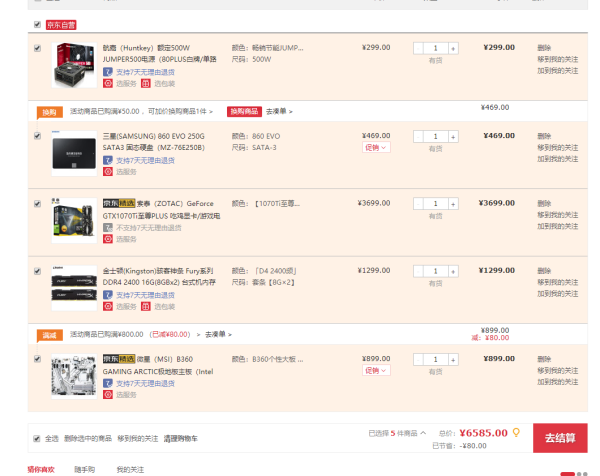Switch to 随手购 tab
The height and width of the screenshot is (476, 600).
pyautogui.click(x=85, y=469)
